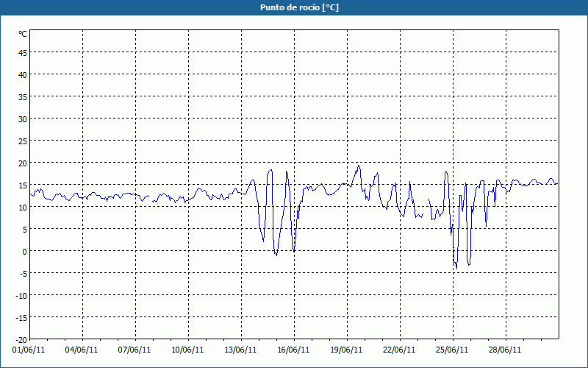Click the -10 value on the vertical axis
The height and width of the screenshot is (368, 588).
click(21, 296)
